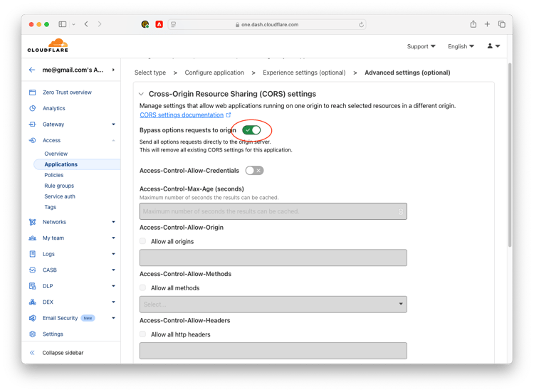534x392 pixels.
Task: Disable Bypass options requests to origin toggle
Action: pos(251,130)
